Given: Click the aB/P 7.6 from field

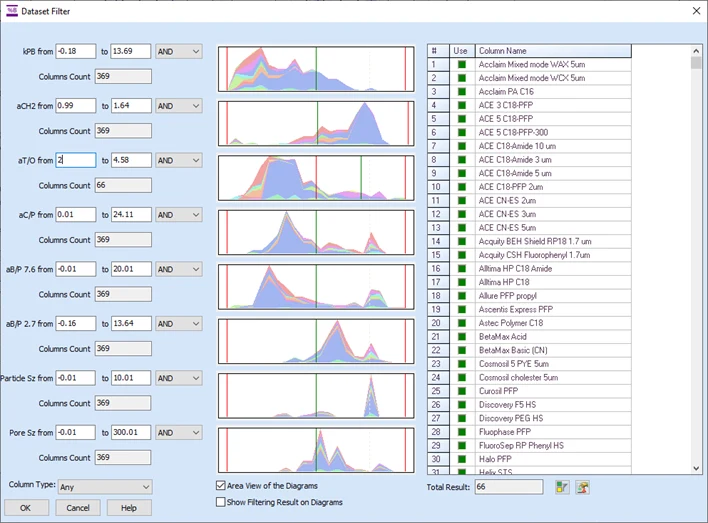Looking at the screenshot, I should click(76, 269).
